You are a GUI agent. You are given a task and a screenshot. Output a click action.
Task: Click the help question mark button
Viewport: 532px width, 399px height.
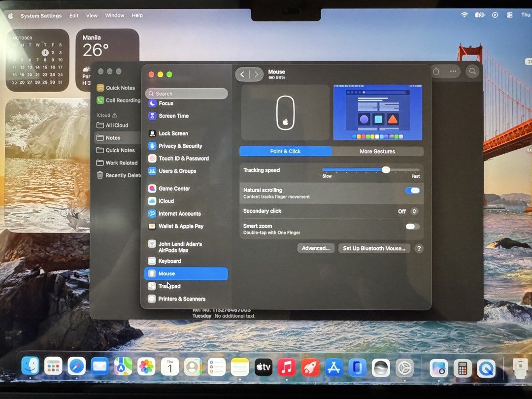[x=419, y=248]
